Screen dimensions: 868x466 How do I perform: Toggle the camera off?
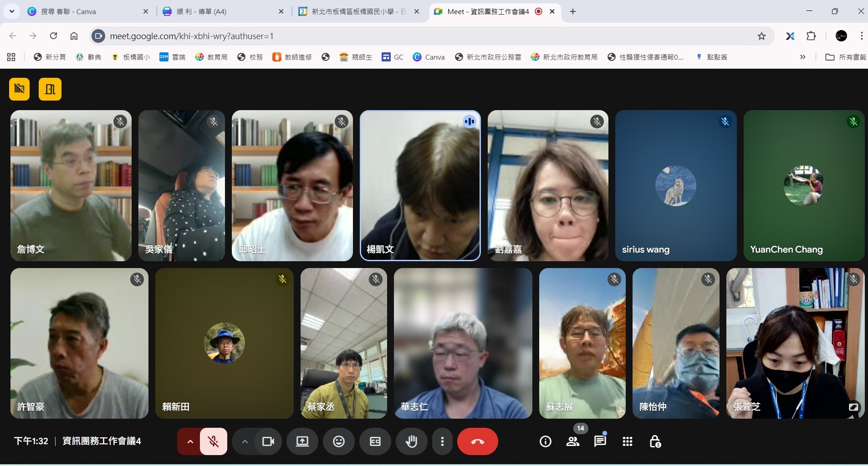tap(268, 441)
